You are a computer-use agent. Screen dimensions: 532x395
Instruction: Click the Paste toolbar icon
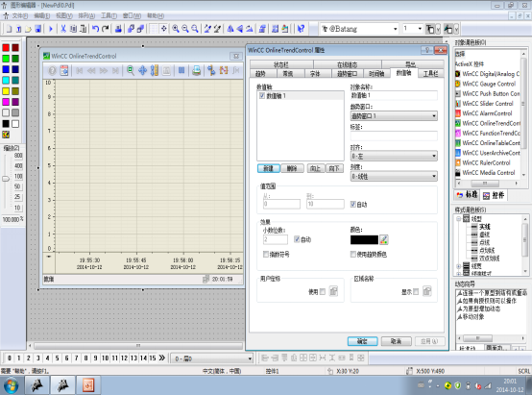(84, 29)
